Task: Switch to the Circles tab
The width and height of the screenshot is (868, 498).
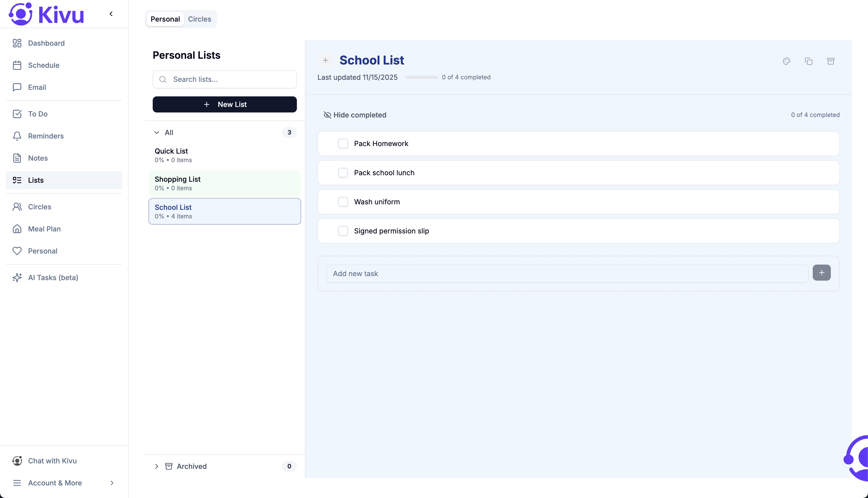Action: click(x=199, y=19)
